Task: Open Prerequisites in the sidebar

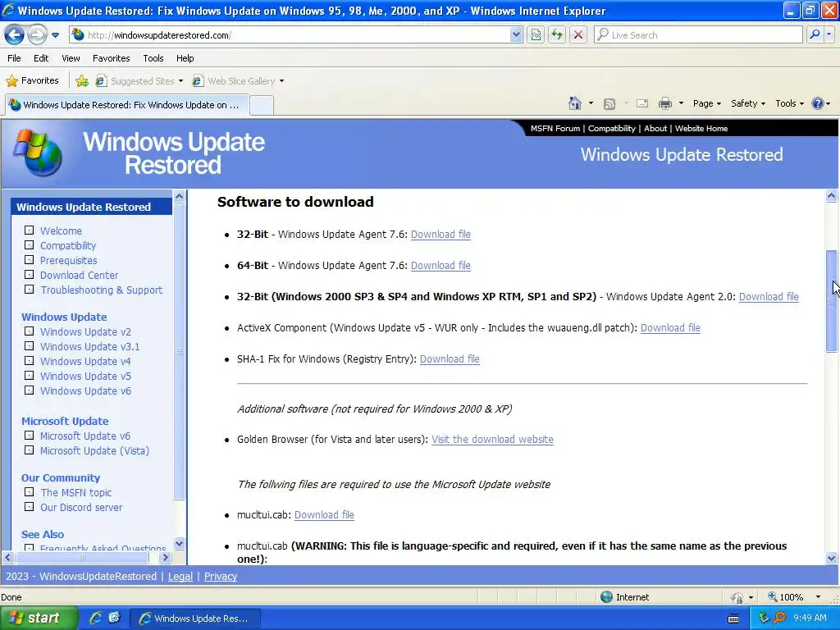Action: click(x=69, y=260)
